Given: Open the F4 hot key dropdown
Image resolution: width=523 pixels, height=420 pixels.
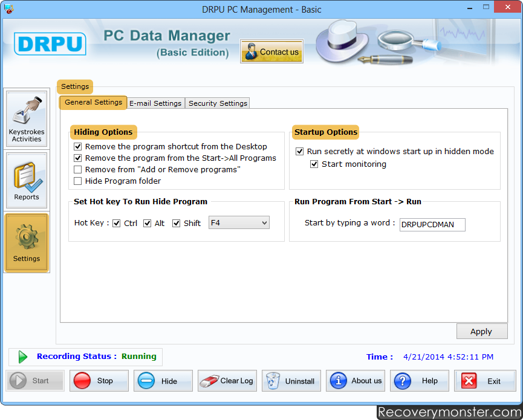Looking at the screenshot, I should click(x=239, y=222).
